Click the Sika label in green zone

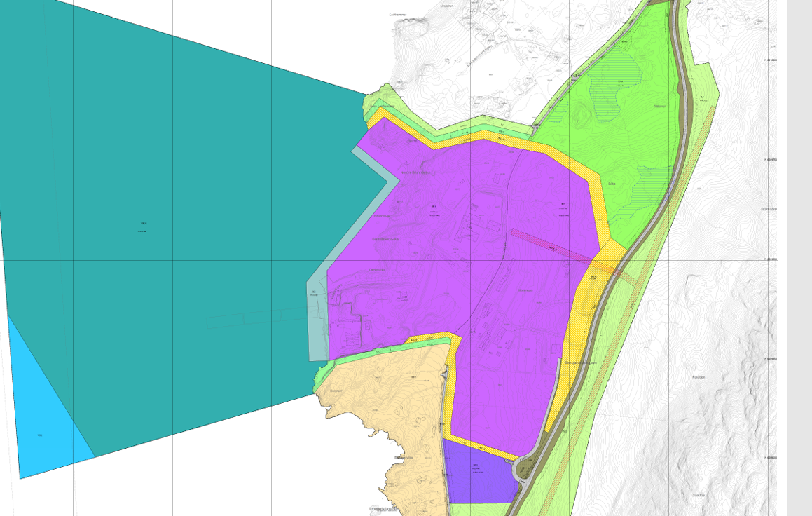coord(612,184)
